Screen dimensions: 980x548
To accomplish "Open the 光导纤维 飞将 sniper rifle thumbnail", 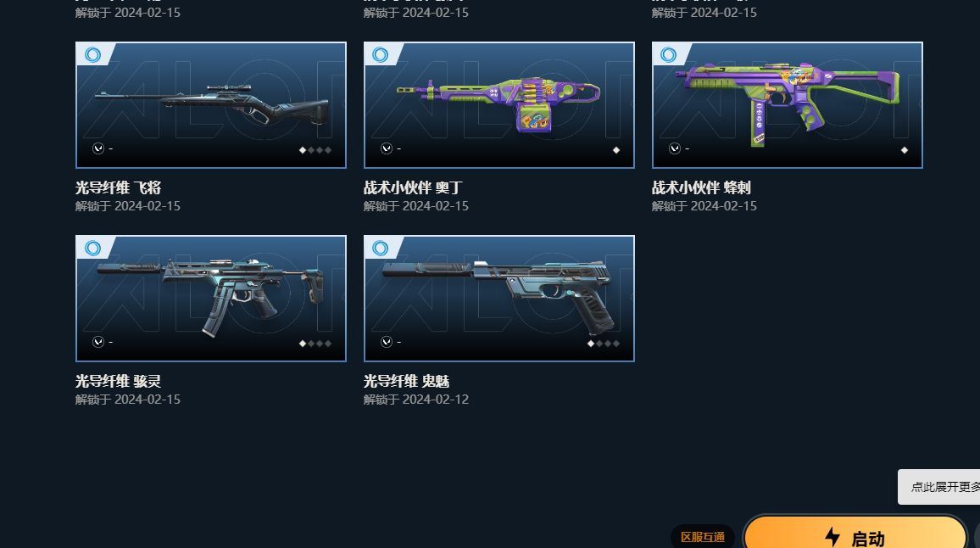I will click(210, 105).
